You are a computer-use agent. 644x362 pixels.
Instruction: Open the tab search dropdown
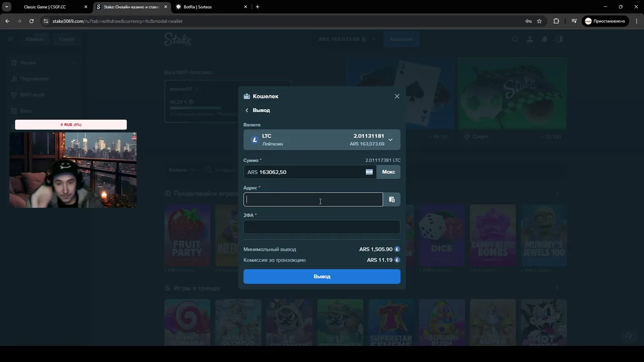7,7
